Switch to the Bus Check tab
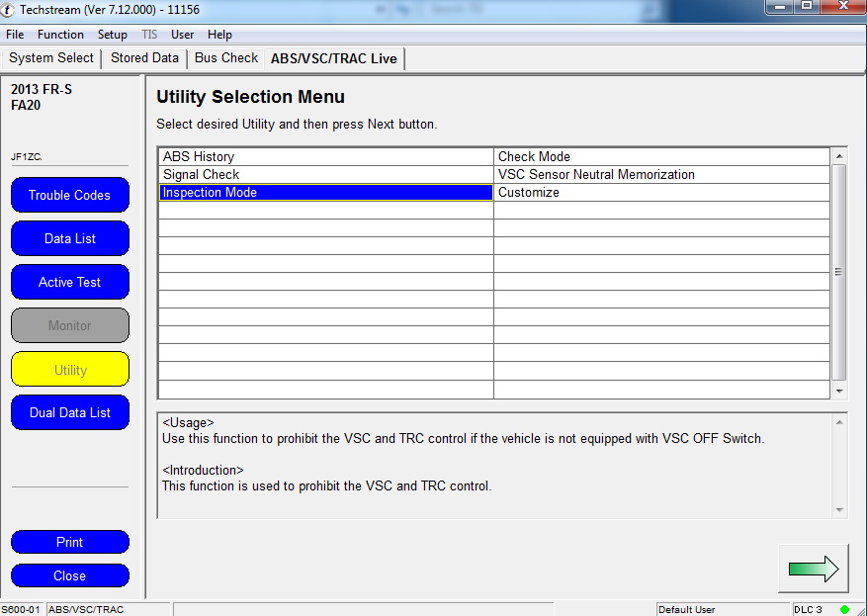The image size is (867, 616). tap(226, 58)
